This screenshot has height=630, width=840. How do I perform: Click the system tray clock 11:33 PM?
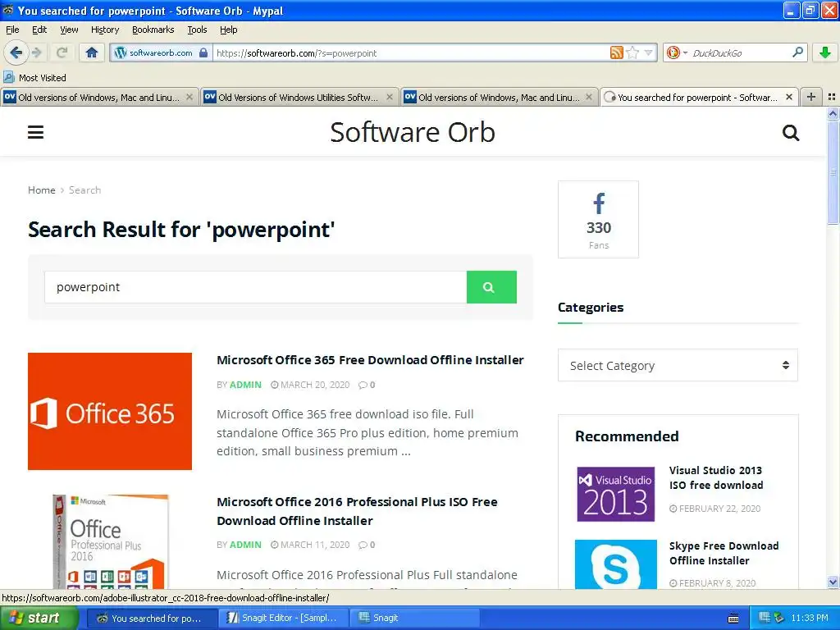810,618
